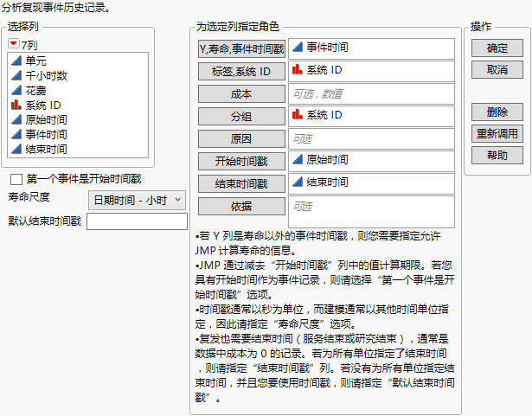Click the continuous icon next to 原始时间 in list
Image resolution: width=532 pixels, height=416 pixels.
pyautogui.click(x=16, y=119)
